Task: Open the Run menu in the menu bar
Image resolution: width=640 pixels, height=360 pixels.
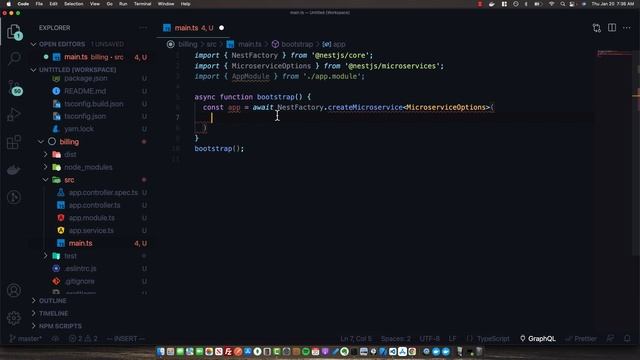Action: click(123, 4)
